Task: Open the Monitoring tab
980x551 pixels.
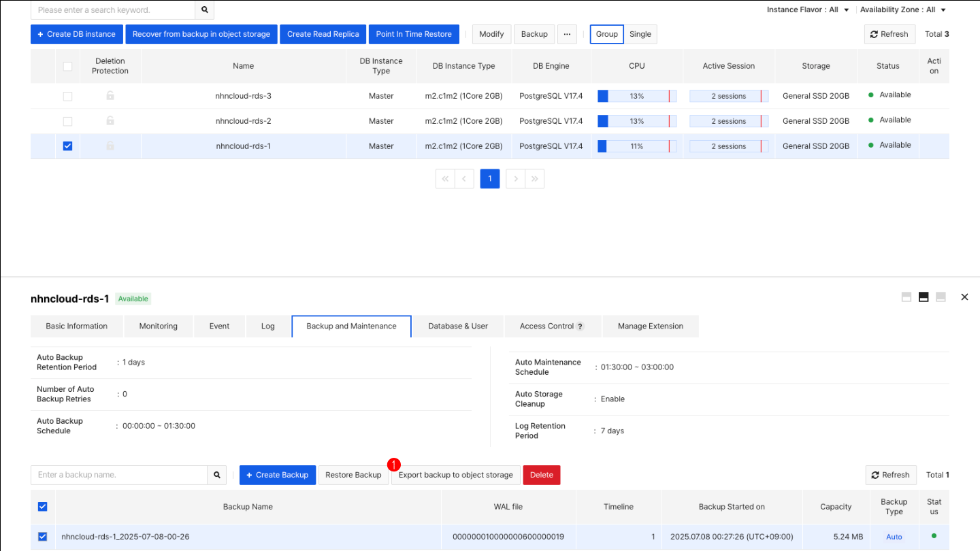Action: pos(159,327)
